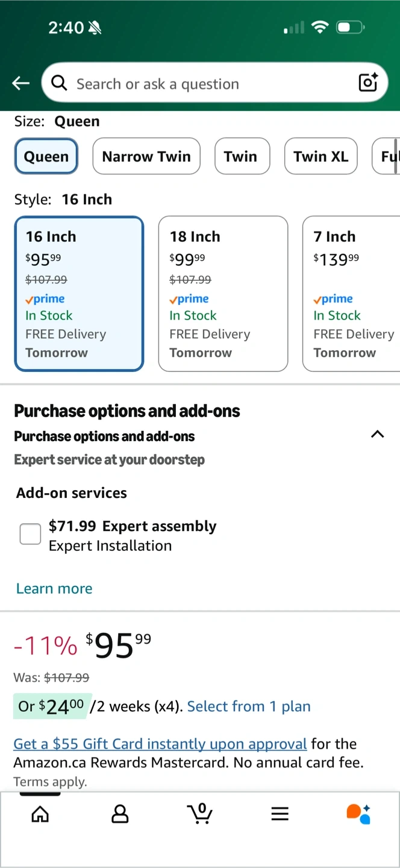400x868 pixels.
Task: Go to Home tab icon
Action: pyautogui.click(x=40, y=814)
